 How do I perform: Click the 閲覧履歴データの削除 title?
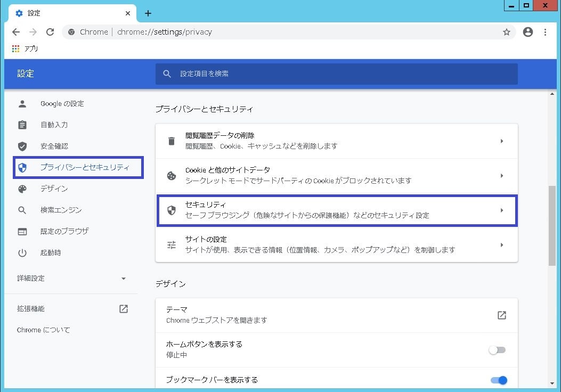tap(219, 136)
